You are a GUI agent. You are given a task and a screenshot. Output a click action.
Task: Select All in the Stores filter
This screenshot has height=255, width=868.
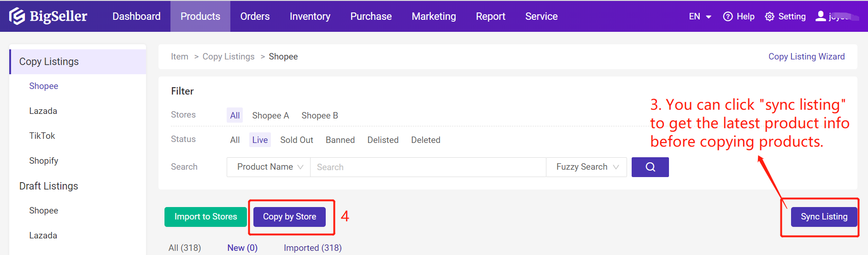tap(235, 115)
